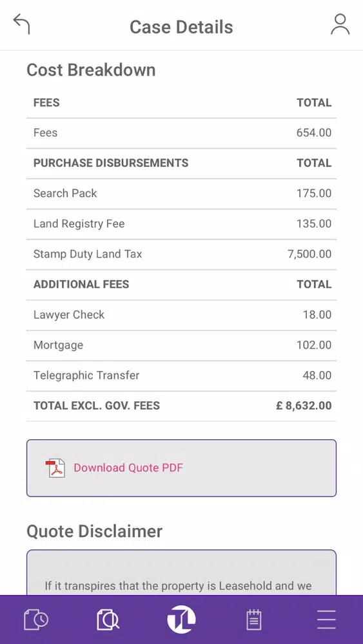Tap the Telegraphic Transfer row
Image resolution: width=363 pixels, height=644 pixels.
pyautogui.click(x=181, y=376)
